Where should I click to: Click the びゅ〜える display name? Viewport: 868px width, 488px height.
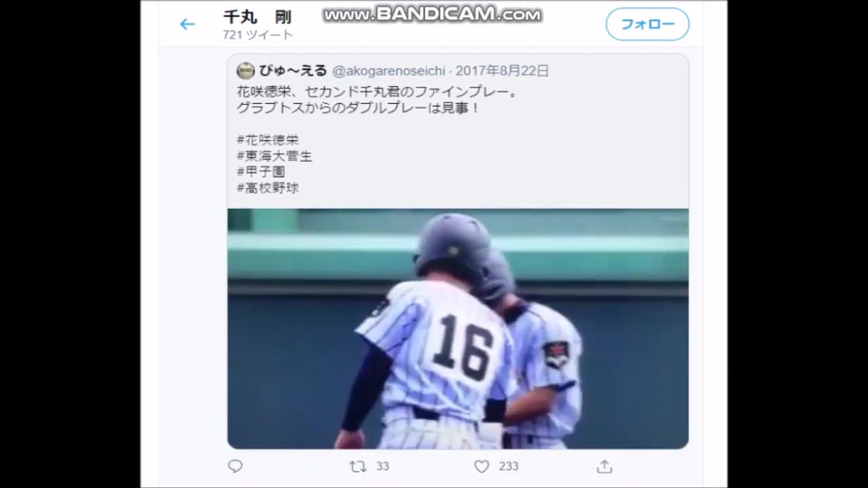pyautogui.click(x=293, y=70)
